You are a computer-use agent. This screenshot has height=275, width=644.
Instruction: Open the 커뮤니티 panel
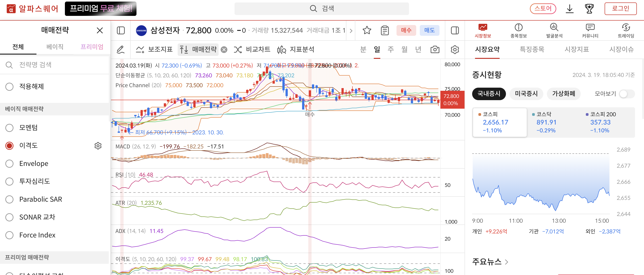click(590, 30)
